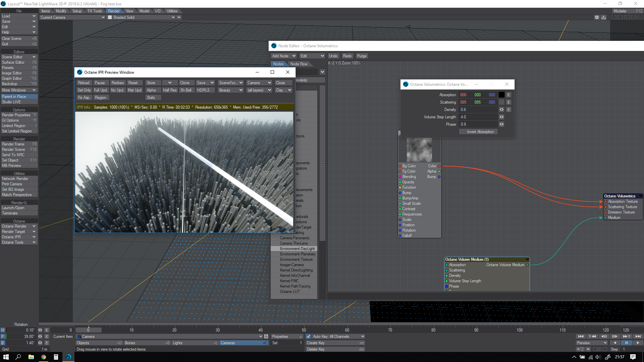Open the (all layers) dropdown
This screenshot has height=362, width=644.
(259, 90)
